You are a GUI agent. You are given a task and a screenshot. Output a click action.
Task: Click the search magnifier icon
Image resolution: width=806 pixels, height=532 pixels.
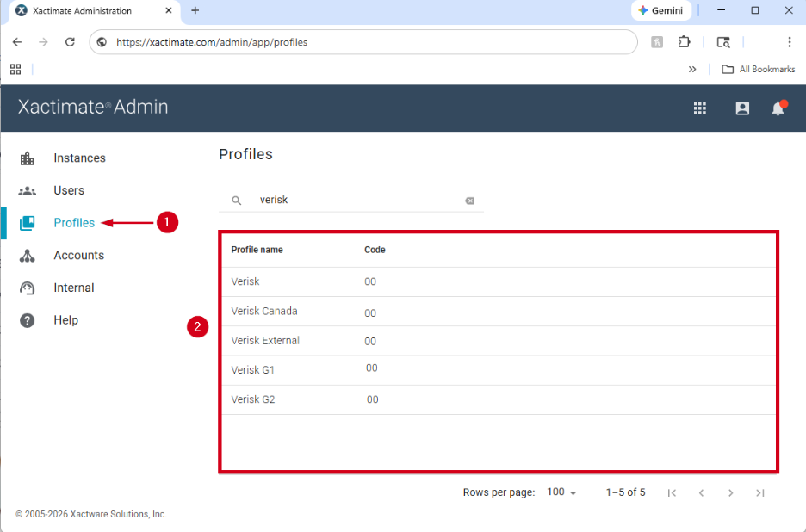point(237,201)
